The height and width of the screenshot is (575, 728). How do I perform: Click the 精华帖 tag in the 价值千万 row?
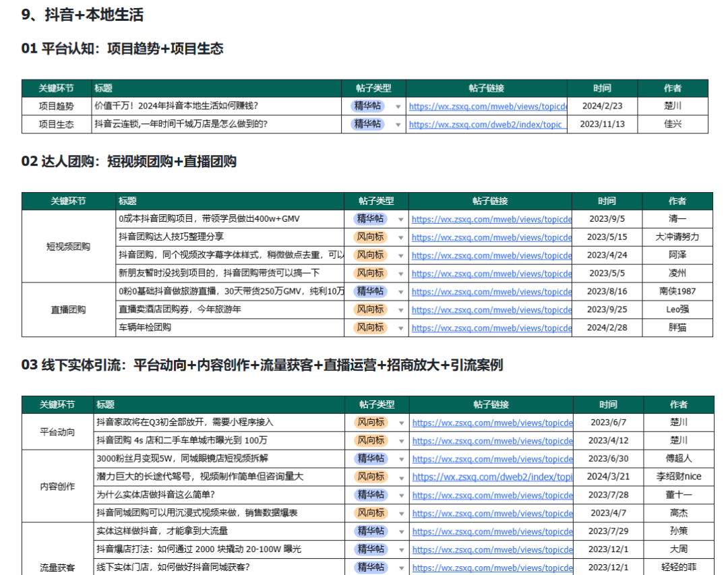coord(368,106)
